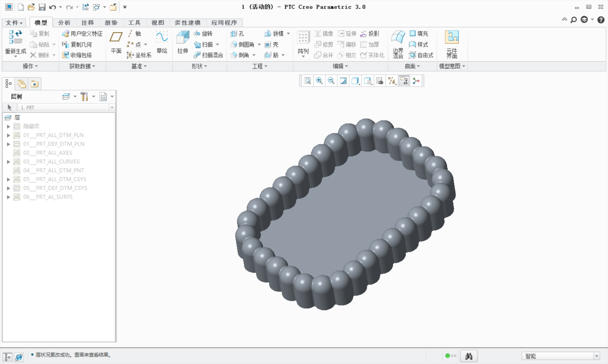The width and height of the screenshot is (608, 364).
Task: Click the Shrinkwrap (收缩包络) button
Action: coord(77,55)
